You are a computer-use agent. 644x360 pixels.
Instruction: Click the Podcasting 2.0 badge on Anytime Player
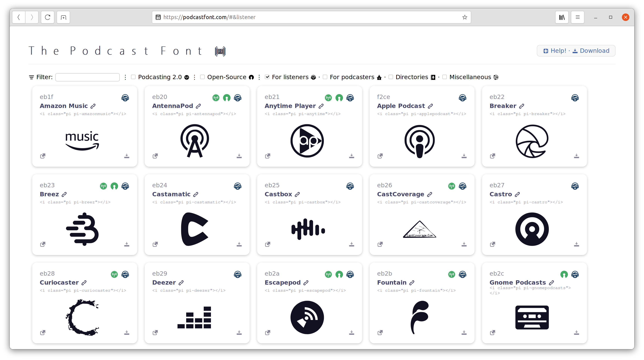pyautogui.click(x=328, y=98)
